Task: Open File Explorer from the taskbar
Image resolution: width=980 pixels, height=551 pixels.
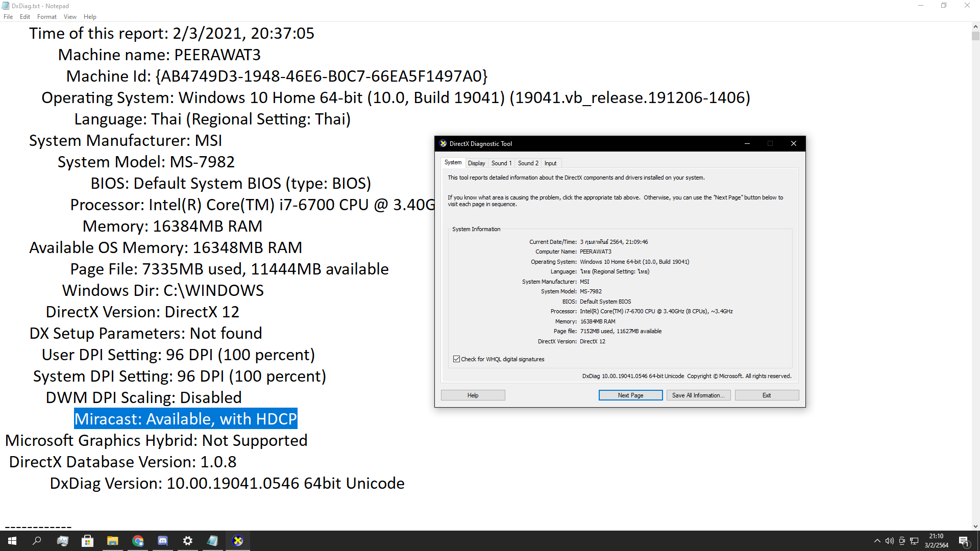Action: pyautogui.click(x=113, y=541)
